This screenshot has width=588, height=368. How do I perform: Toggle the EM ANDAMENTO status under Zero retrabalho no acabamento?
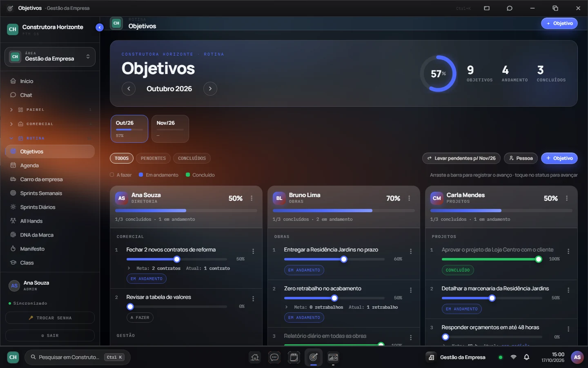click(x=304, y=318)
